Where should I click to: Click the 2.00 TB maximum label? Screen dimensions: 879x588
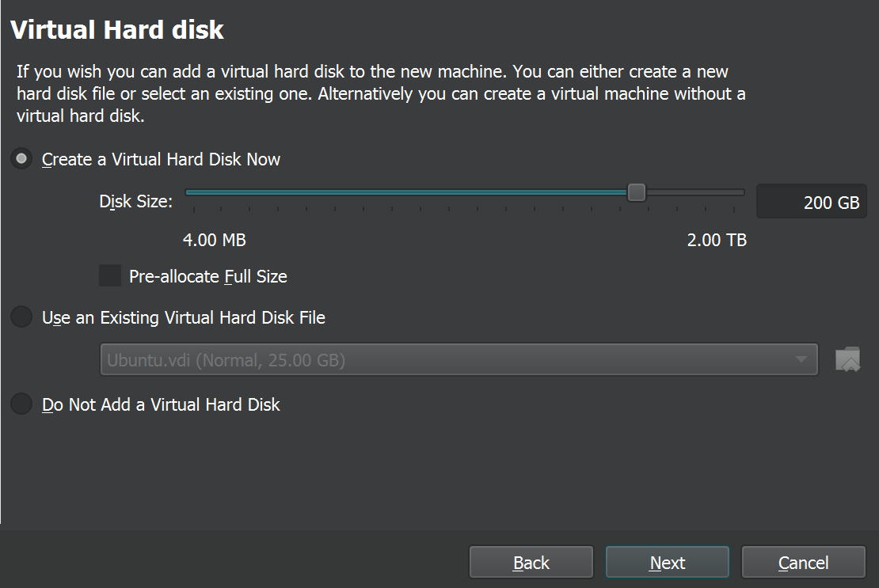(x=717, y=240)
